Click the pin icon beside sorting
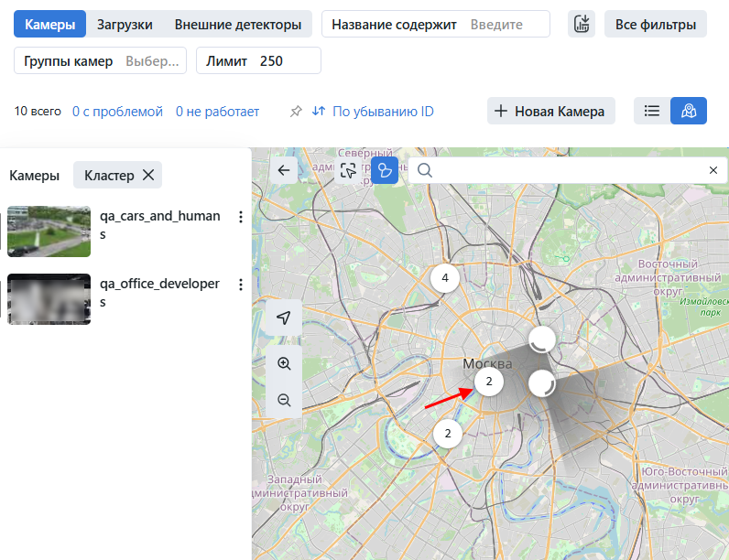 click(296, 112)
